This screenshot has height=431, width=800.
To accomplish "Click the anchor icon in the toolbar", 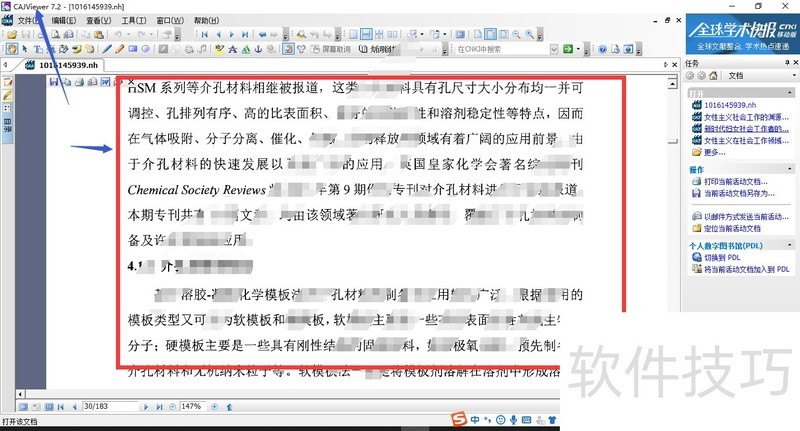I will click(258, 49).
